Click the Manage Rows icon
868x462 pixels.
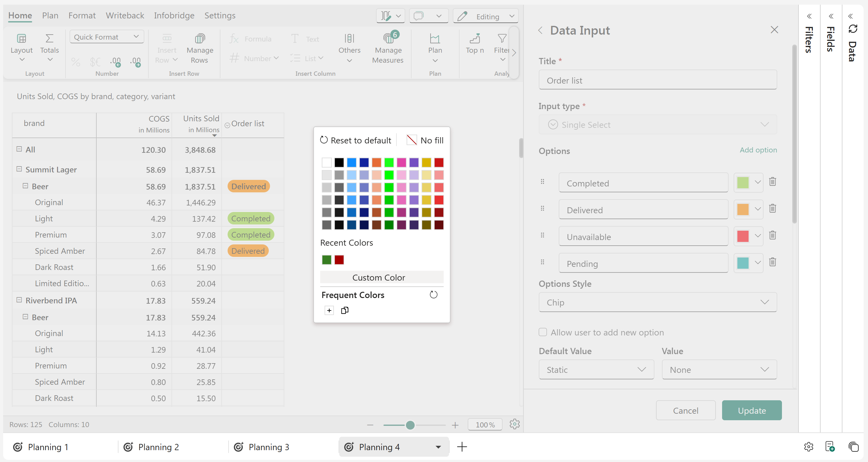click(x=200, y=39)
